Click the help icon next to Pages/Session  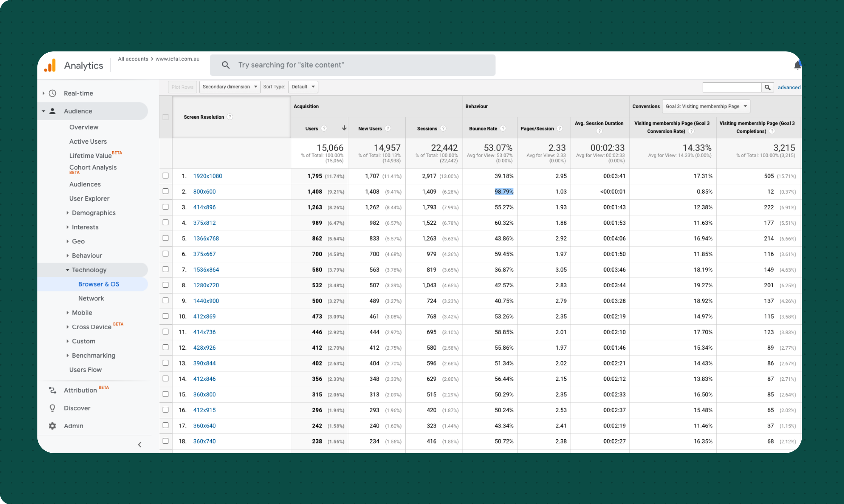point(560,128)
